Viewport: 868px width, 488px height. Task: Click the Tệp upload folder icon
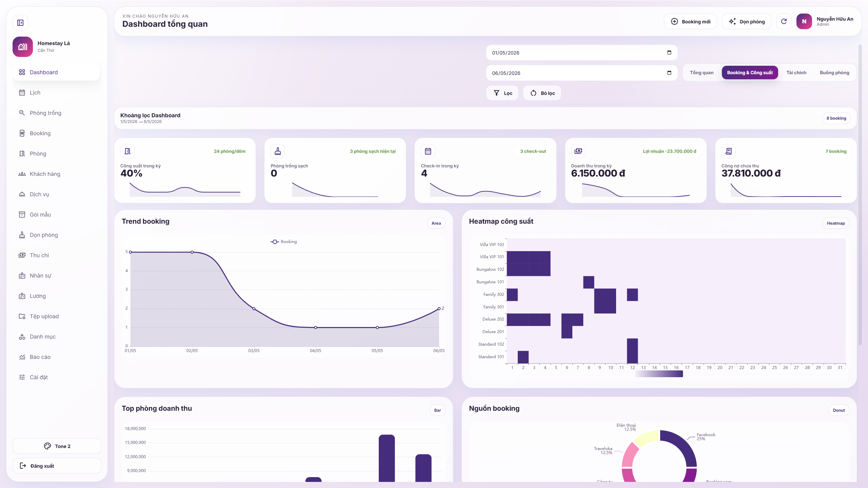click(x=22, y=316)
